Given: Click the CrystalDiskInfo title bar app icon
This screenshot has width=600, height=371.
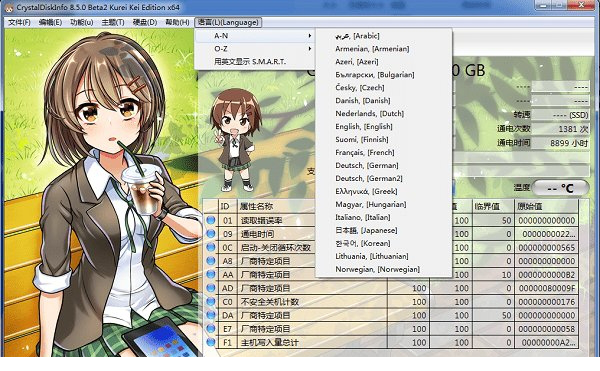Looking at the screenshot, I should click(8, 7).
